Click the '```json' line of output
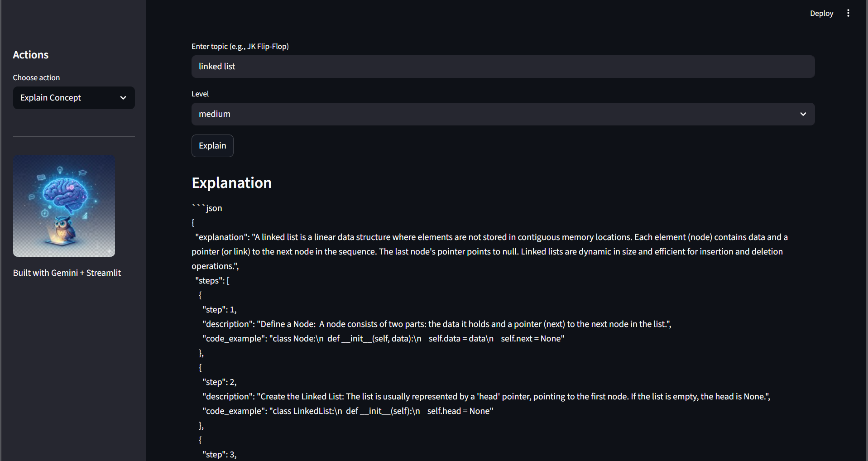868x461 pixels. [x=207, y=208]
